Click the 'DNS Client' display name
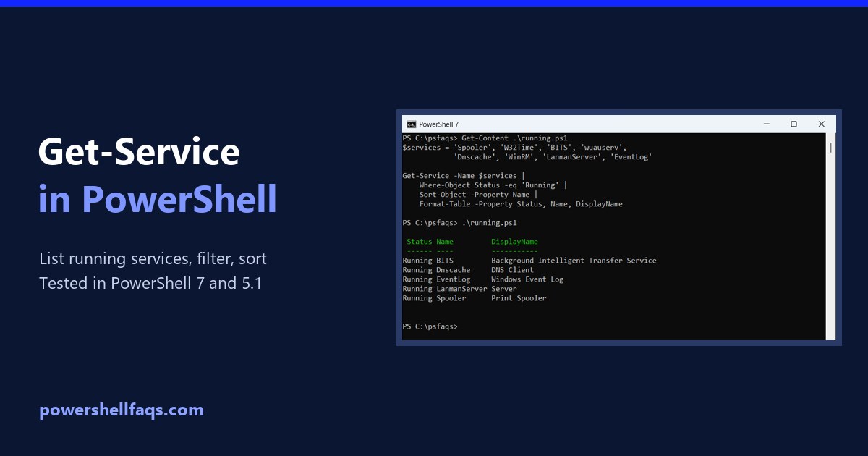Viewport: 868px width, 456px height. coord(512,270)
